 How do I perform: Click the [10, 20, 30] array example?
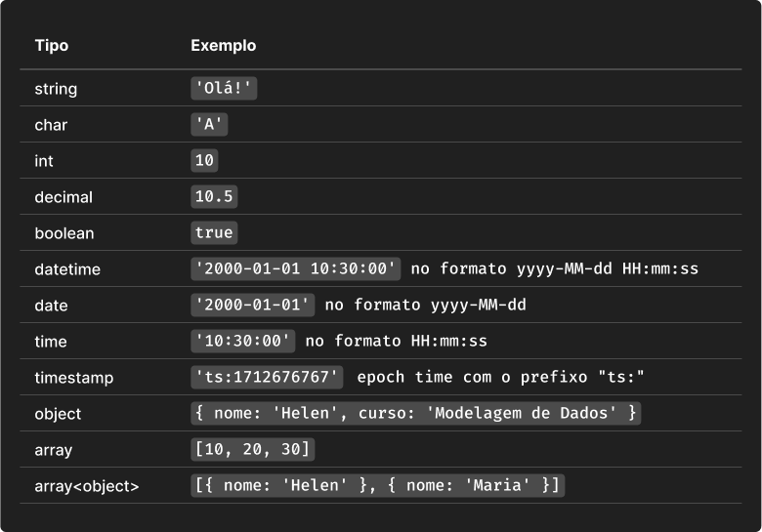pyautogui.click(x=252, y=450)
